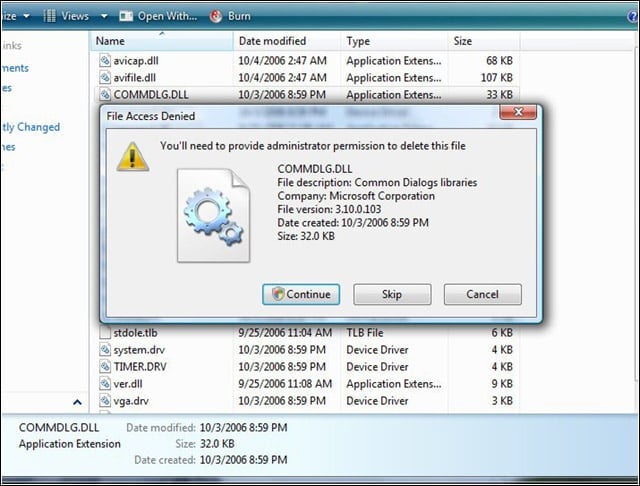Click the Application Extension label in details pane
Image resolution: width=640 pixels, height=486 pixels.
70,444
